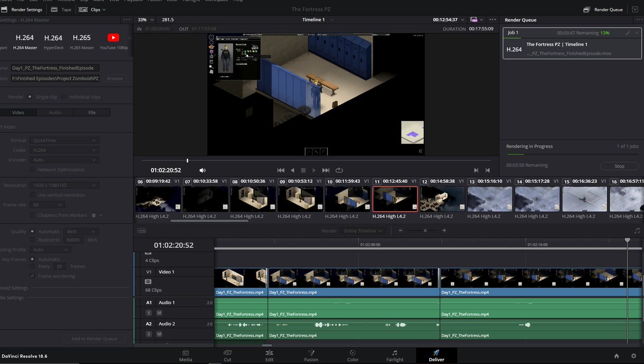Open the Format QuickTime dropdown
This screenshot has width=644, height=364.
coord(64,140)
